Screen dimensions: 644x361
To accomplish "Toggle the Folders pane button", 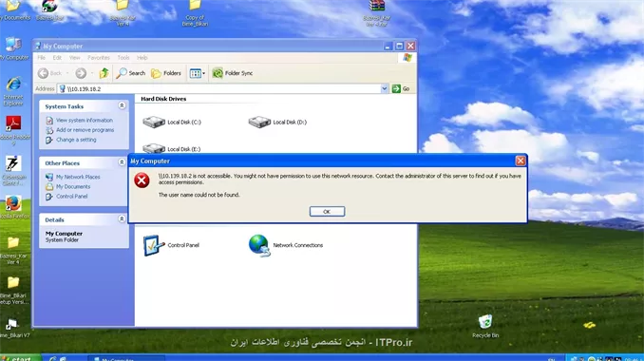I will point(166,73).
